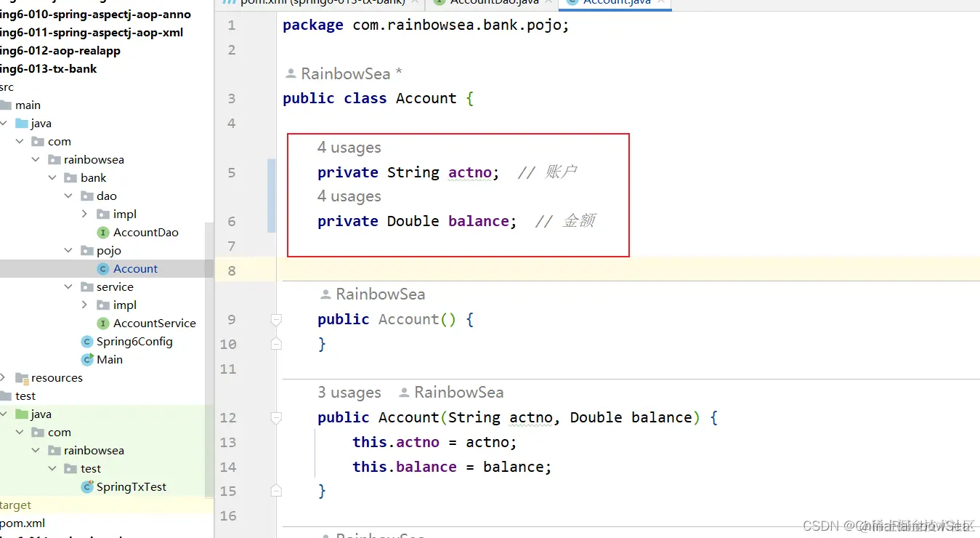Collapse the rainbowsea package under main
This screenshot has width=980, height=538.
point(36,160)
